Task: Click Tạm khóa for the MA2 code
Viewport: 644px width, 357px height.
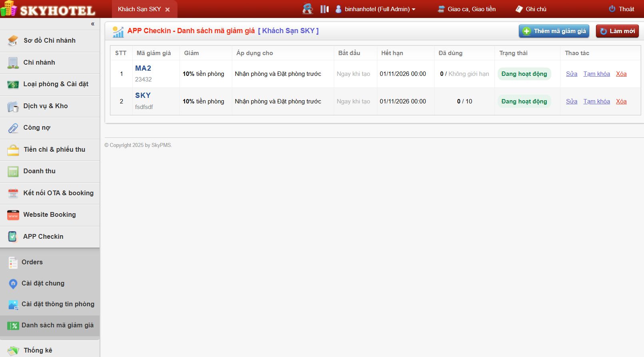Action: [596, 74]
